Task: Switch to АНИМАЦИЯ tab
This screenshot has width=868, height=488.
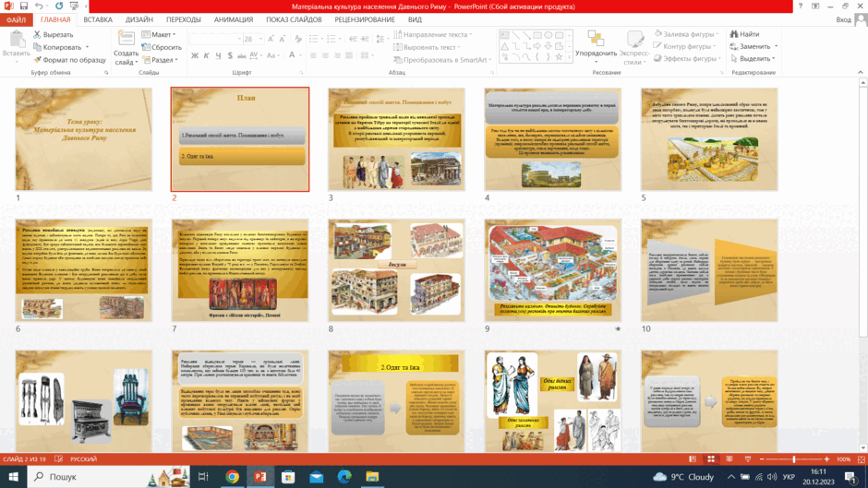Action: [x=234, y=20]
